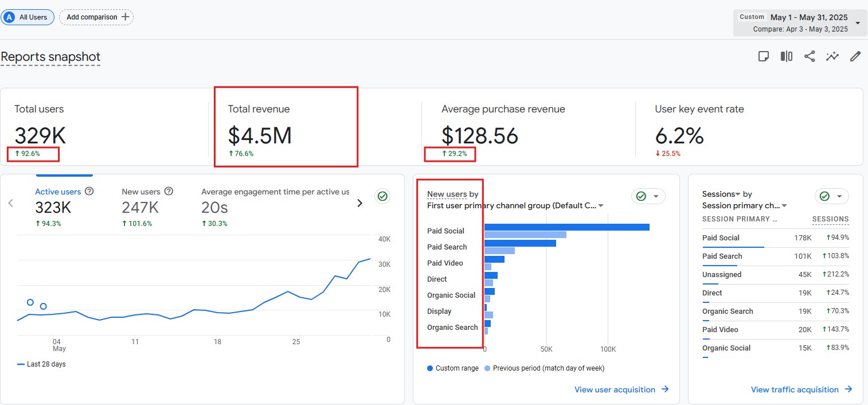
Task: Open the View traffic acquisition link
Action: pyautogui.click(x=802, y=390)
